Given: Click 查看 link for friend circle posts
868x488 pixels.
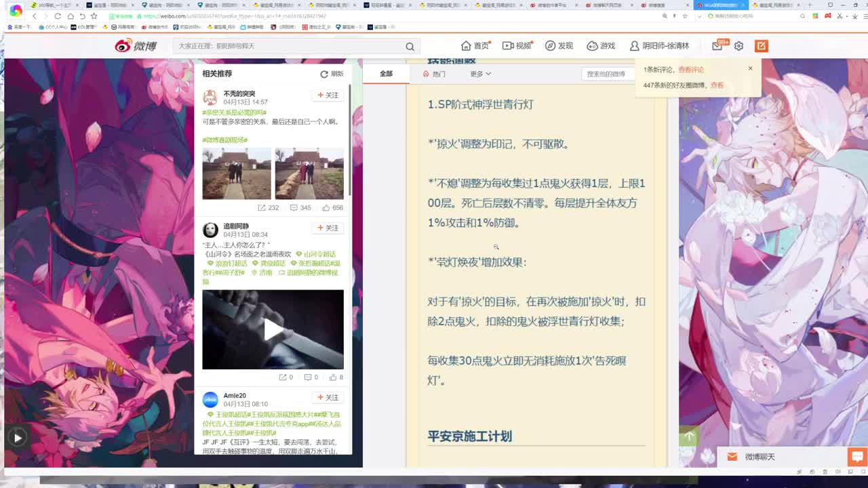Looking at the screenshot, I should [x=717, y=85].
